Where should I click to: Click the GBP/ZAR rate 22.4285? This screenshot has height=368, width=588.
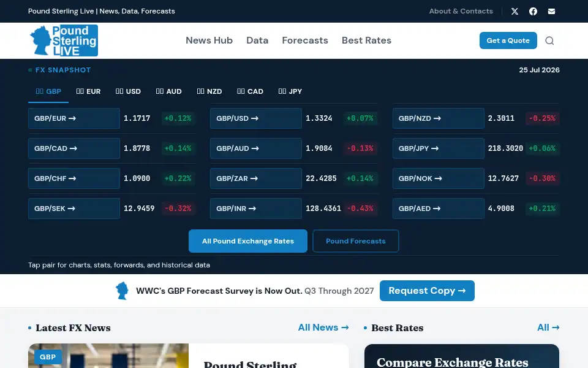(x=321, y=178)
